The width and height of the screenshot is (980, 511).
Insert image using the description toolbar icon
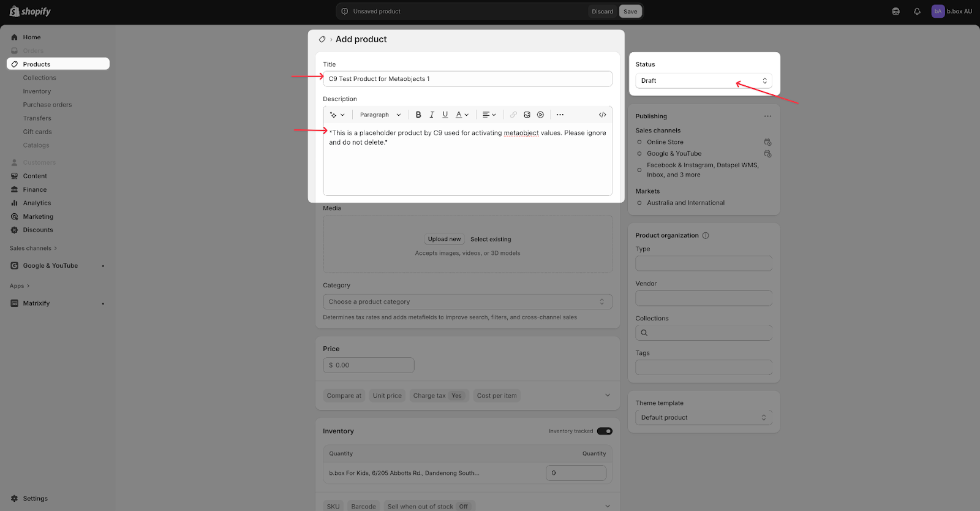527,115
